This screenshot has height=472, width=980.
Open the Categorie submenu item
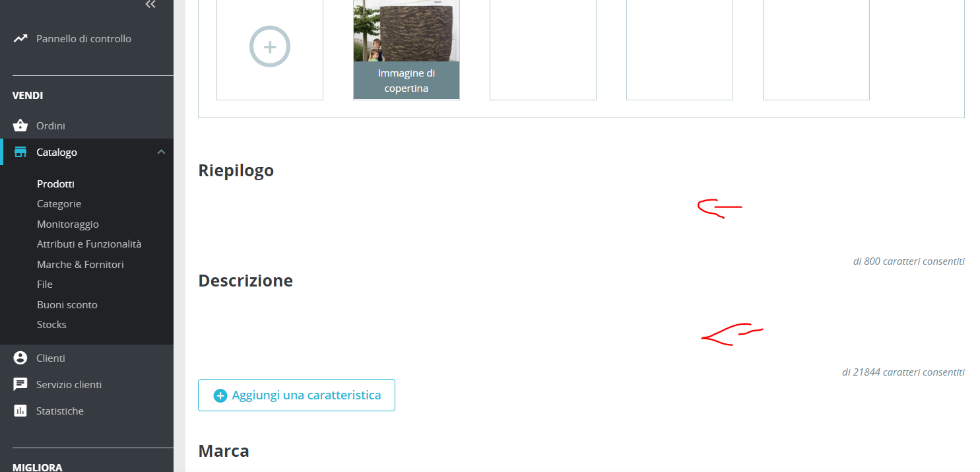[x=59, y=204]
